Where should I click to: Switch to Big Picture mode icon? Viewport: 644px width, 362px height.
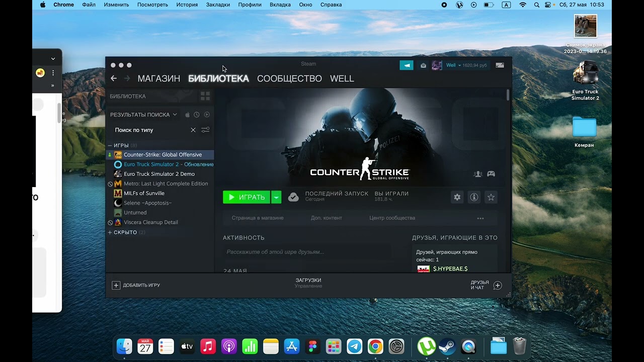coord(500,65)
